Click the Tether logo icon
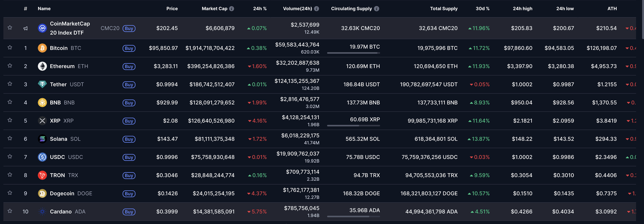The image size is (644, 224). tap(42, 84)
